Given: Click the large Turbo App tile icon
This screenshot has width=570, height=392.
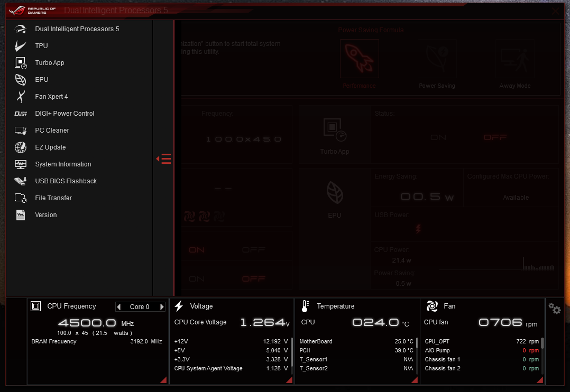Looking at the screenshot, I should [334, 129].
